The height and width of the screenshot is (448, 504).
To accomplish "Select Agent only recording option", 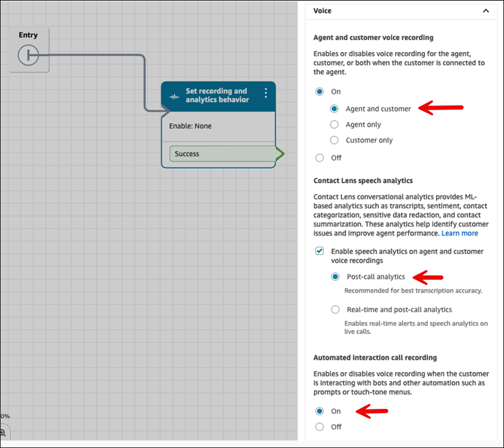I will tap(334, 124).
